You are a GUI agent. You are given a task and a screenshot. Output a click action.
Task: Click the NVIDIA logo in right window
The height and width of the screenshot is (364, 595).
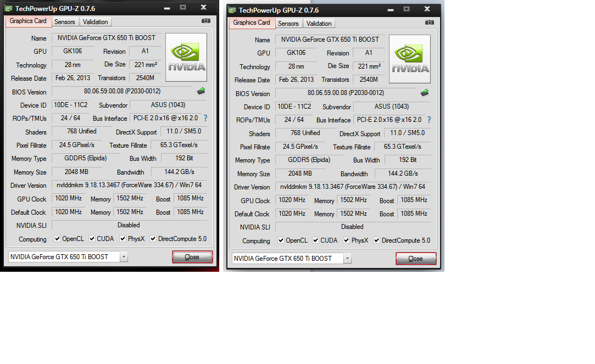[410, 59]
